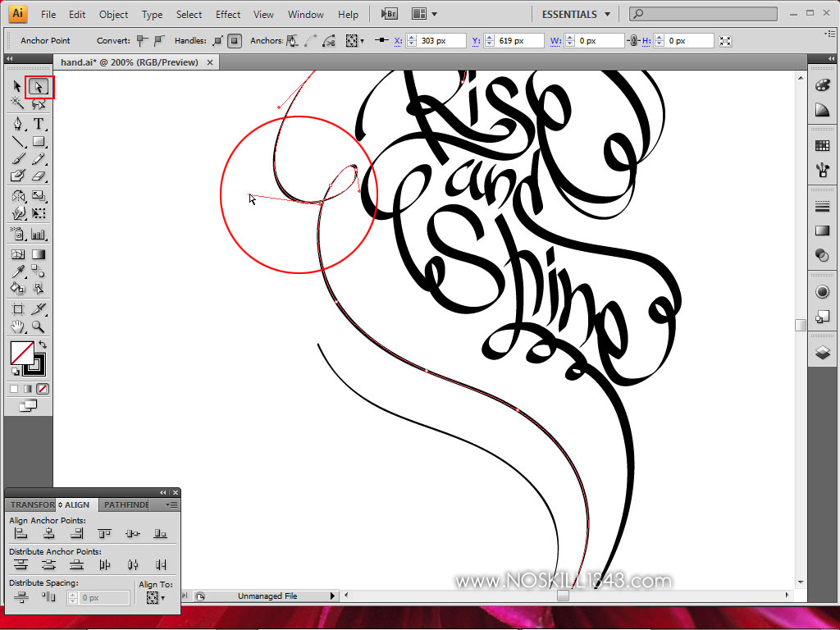The width and height of the screenshot is (840, 630).
Task: Open the ESSENTIALS workspace dropdown
Action: (x=576, y=15)
